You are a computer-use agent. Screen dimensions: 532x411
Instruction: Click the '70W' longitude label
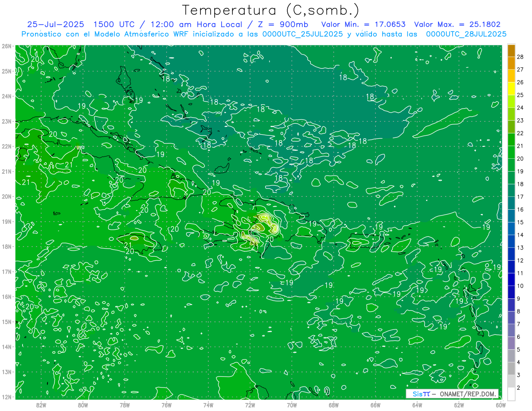coord(292,405)
